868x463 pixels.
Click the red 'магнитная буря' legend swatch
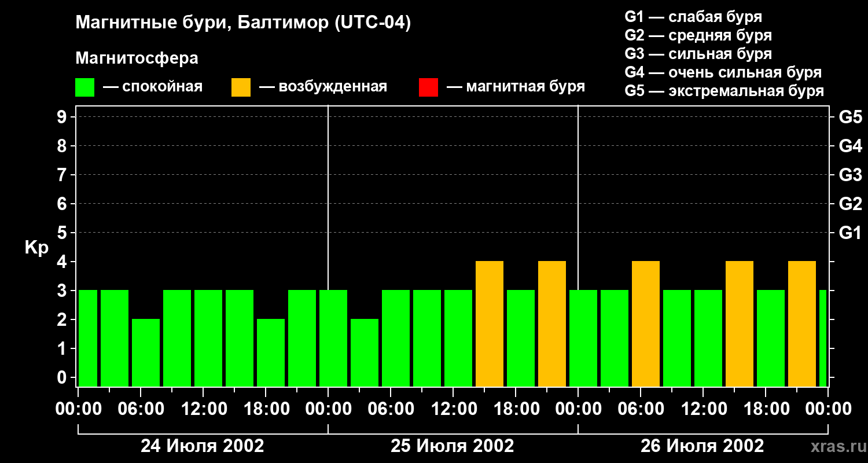pos(428,87)
